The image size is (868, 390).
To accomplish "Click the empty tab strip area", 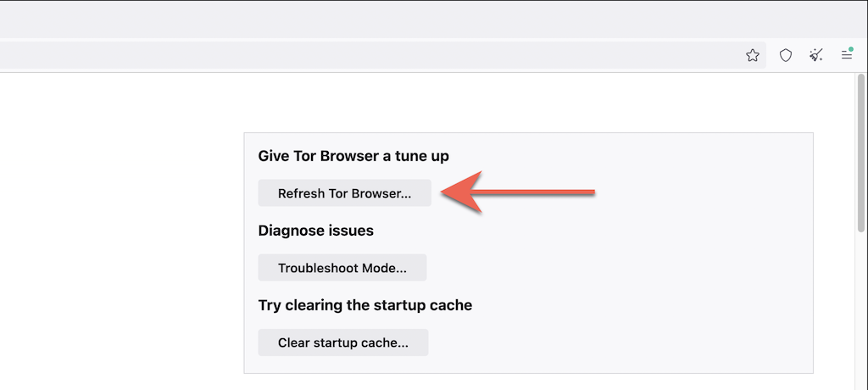I will (424, 19).
